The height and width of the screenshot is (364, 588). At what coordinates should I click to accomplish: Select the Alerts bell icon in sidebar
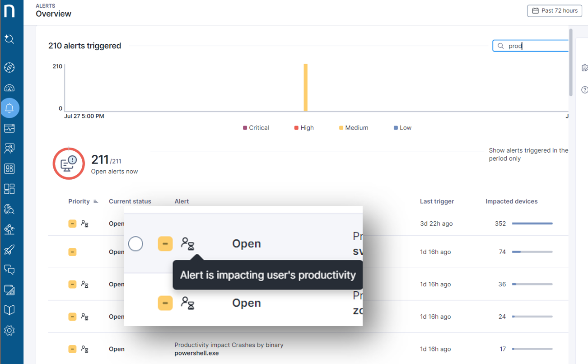[x=9, y=108]
